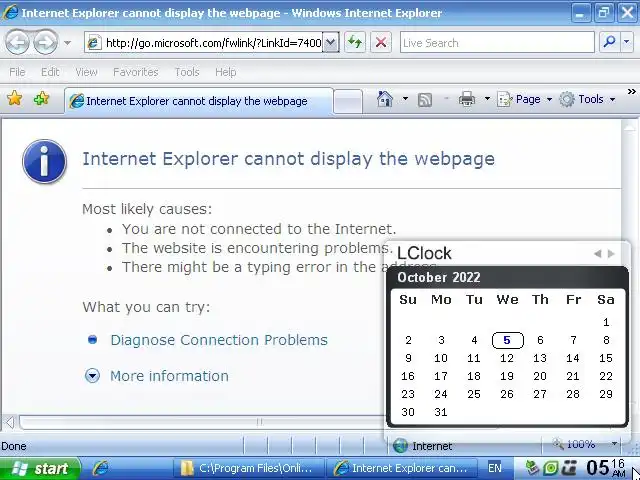Screen dimensions: 640x480
Task: Click the Add to Favorites icon
Action: [41, 98]
